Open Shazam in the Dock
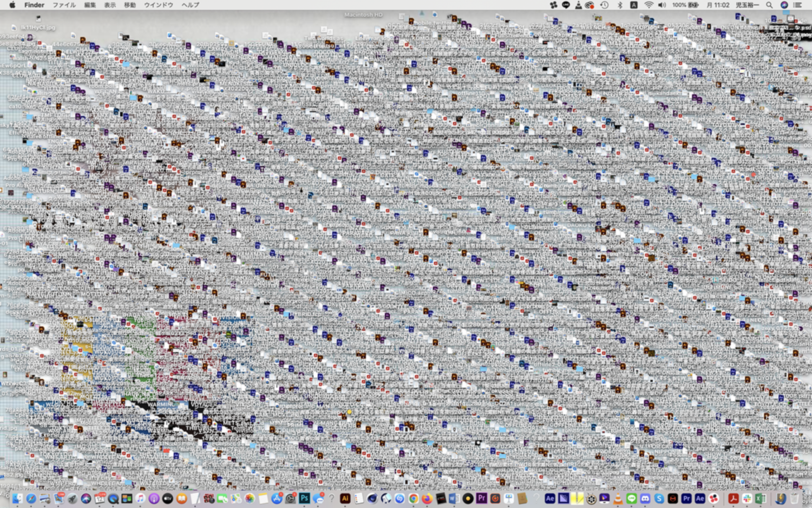This screenshot has width=812, height=508. [400, 498]
